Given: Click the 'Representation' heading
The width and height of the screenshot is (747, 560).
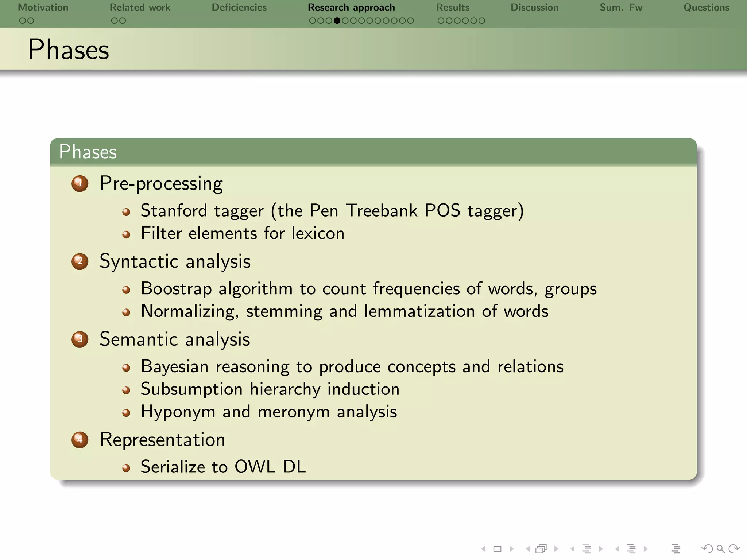Looking at the screenshot, I should tap(162, 440).
